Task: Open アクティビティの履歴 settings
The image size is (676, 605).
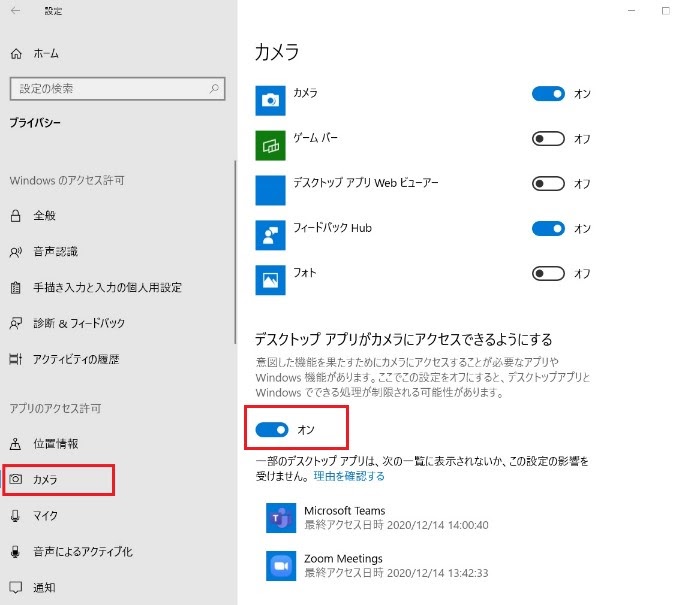Action: tap(76, 359)
